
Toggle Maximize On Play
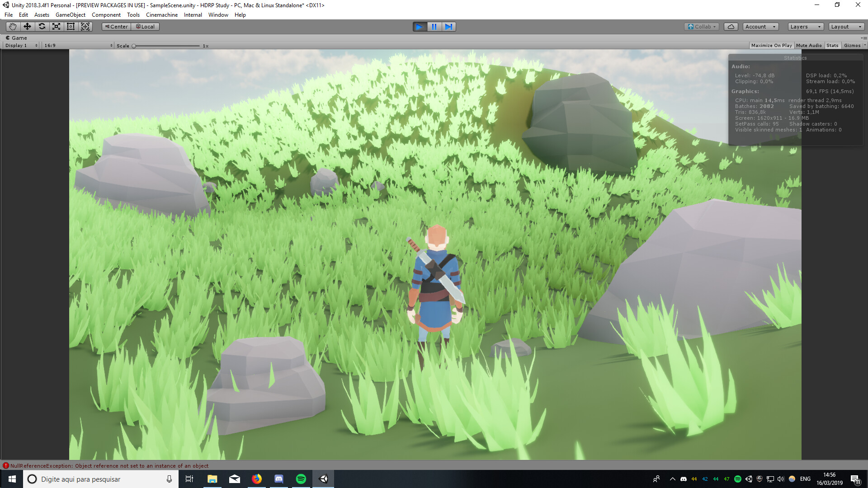pos(771,45)
